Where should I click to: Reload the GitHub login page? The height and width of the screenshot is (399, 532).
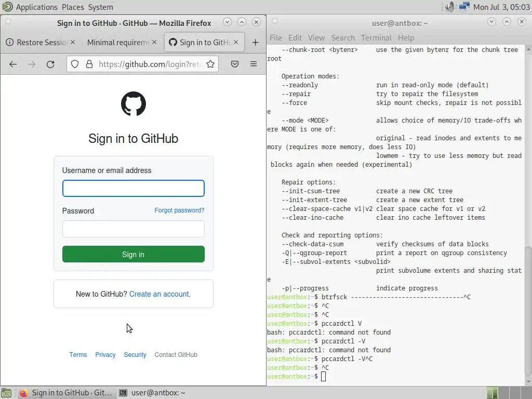50,64
